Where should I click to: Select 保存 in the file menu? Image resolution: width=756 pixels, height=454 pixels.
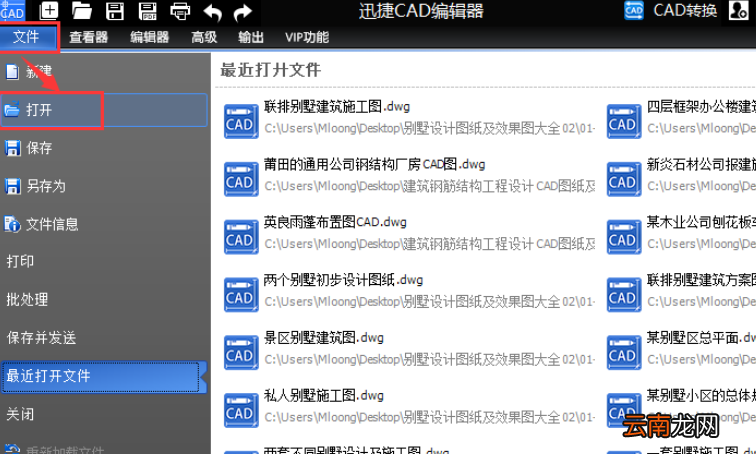104,147
